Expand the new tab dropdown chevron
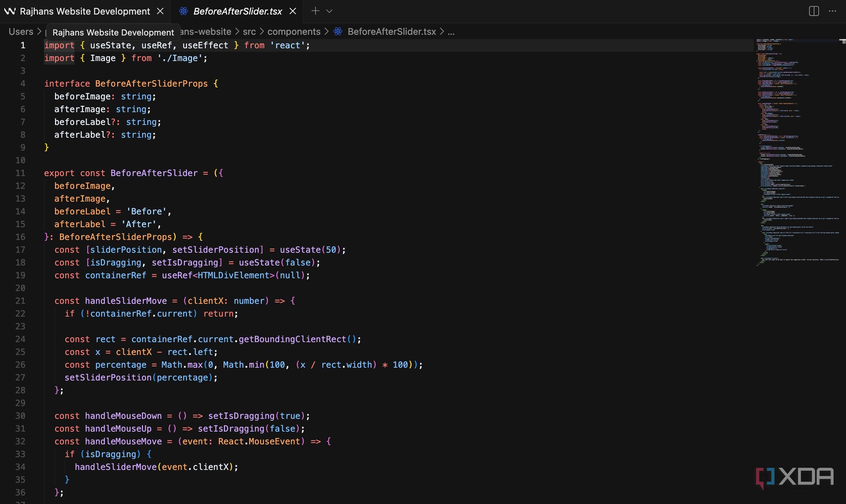Screen dimensions: 846x504 tap(329, 11)
